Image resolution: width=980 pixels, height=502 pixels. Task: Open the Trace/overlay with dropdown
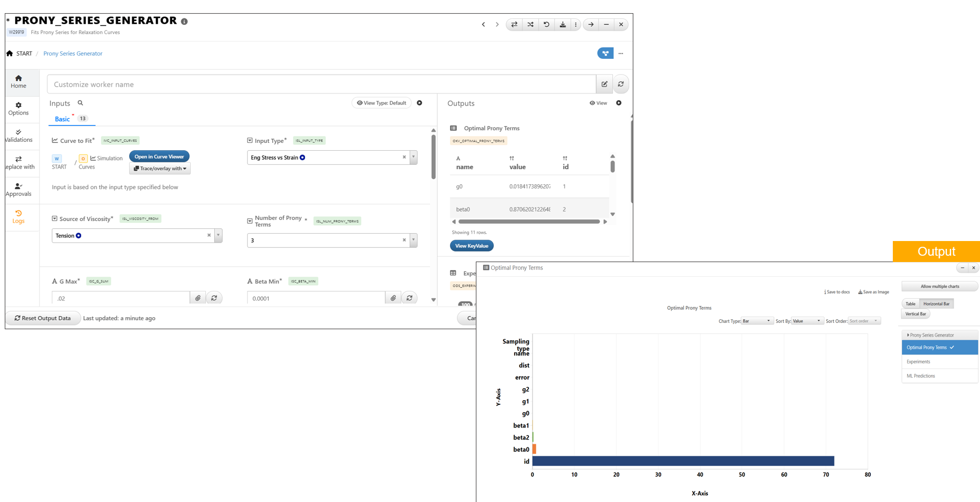click(x=160, y=169)
